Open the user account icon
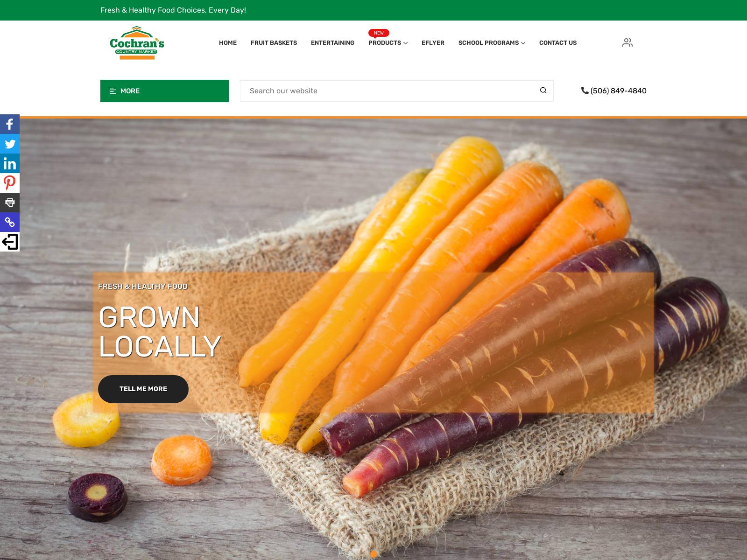The height and width of the screenshot is (560, 747). click(627, 42)
